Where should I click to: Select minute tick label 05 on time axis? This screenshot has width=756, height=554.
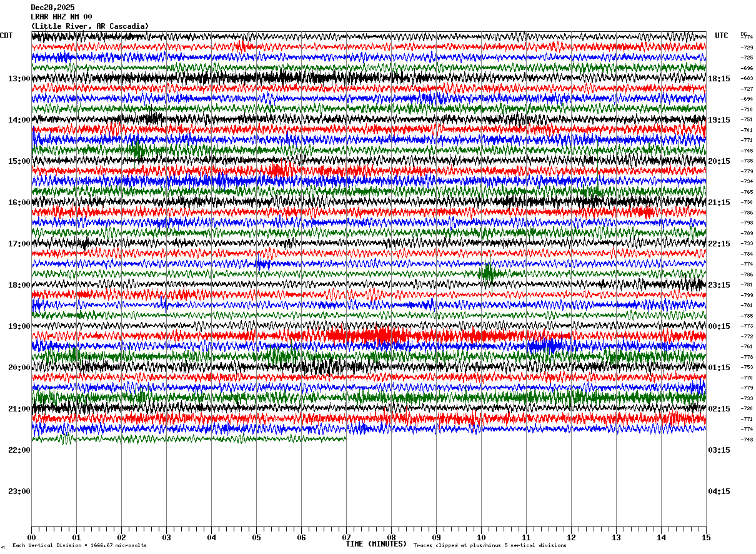[x=256, y=538]
